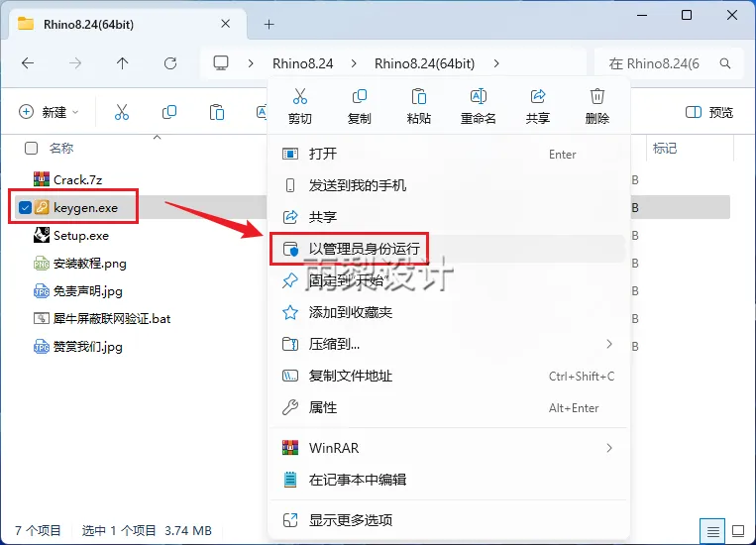Toggle the 预览 pane button

708,112
